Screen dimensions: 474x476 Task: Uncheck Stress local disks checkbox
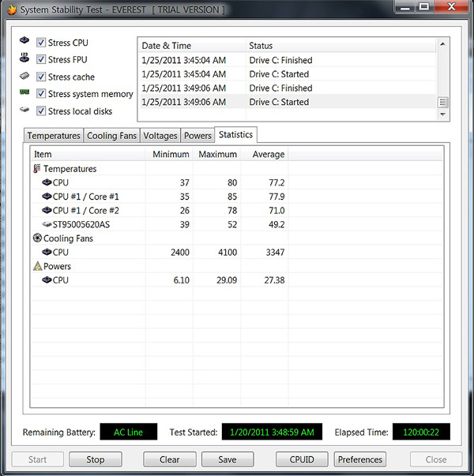point(41,111)
